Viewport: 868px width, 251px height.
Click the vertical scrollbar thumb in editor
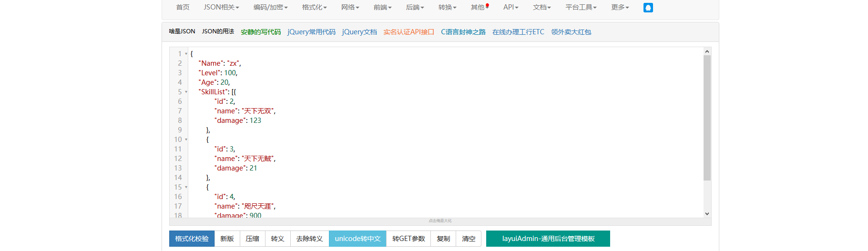tap(707, 118)
